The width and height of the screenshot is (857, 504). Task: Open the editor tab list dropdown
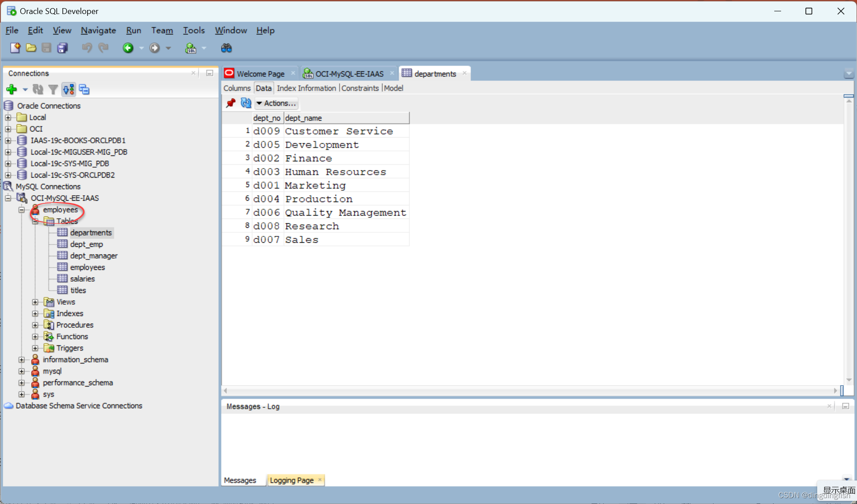pos(848,74)
